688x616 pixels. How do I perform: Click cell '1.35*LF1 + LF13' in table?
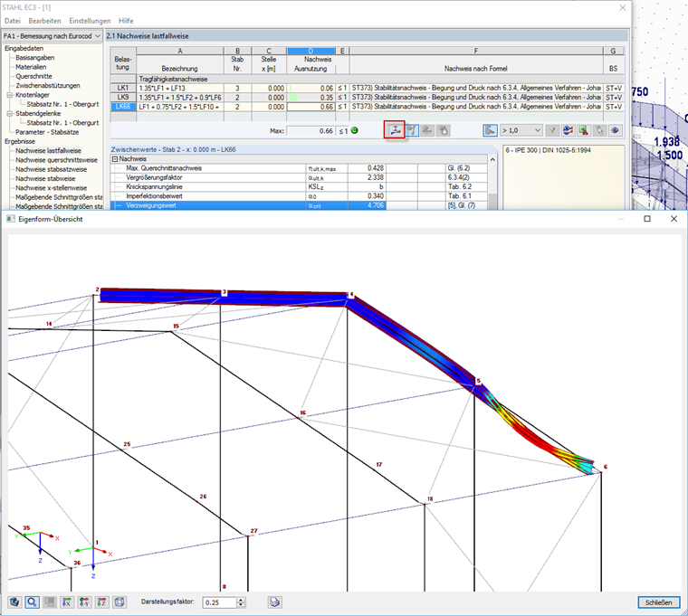[180, 88]
